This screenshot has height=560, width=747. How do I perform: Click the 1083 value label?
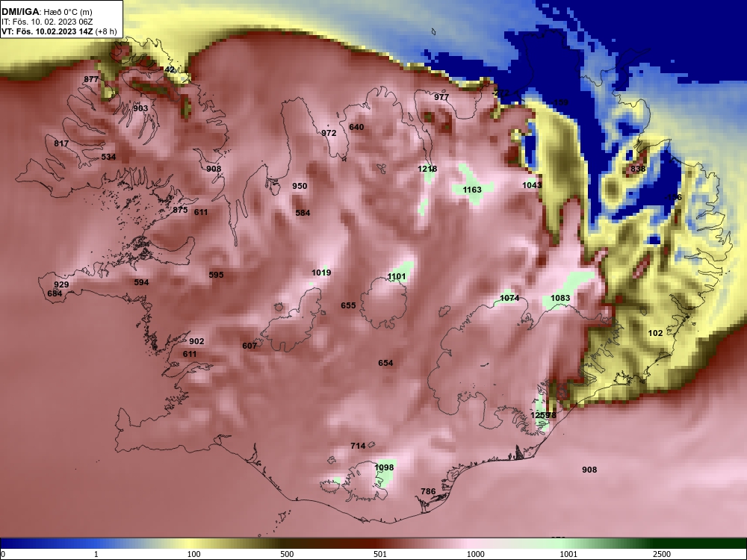560,298
